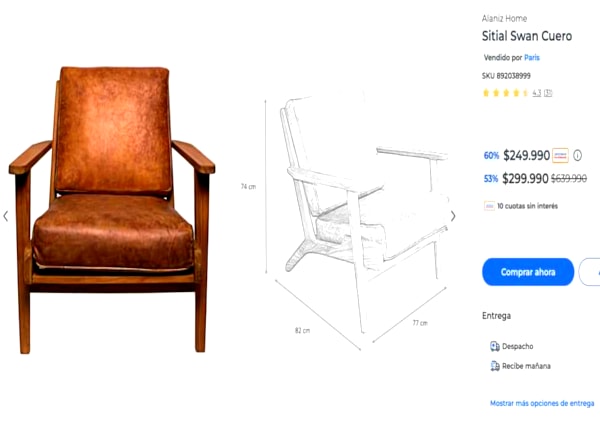Click the 10 cuotas sin interés text

(x=527, y=206)
